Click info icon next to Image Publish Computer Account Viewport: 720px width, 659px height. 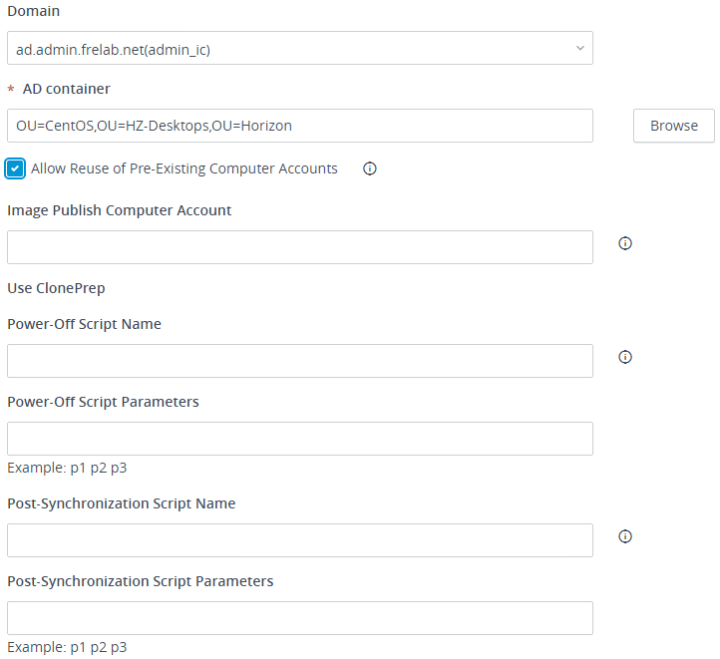[625, 243]
